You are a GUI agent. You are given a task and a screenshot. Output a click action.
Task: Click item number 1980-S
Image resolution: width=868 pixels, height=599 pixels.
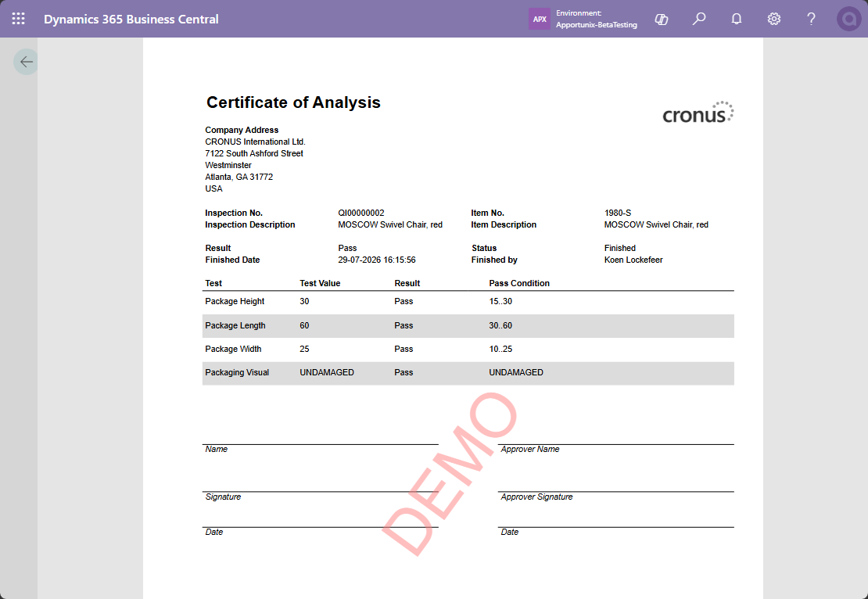(x=618, y=213)
